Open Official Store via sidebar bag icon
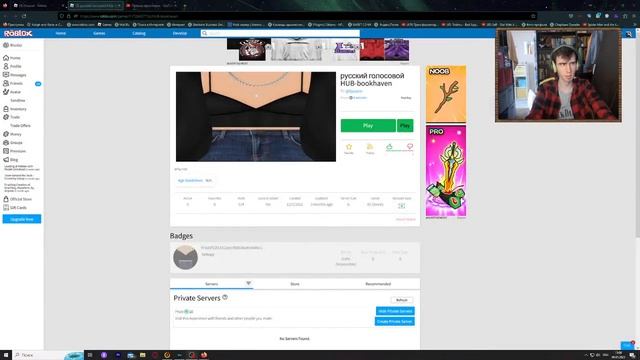The width and height of the screenshot is (640, 360). pyautogui.click(x=6, y=199)
